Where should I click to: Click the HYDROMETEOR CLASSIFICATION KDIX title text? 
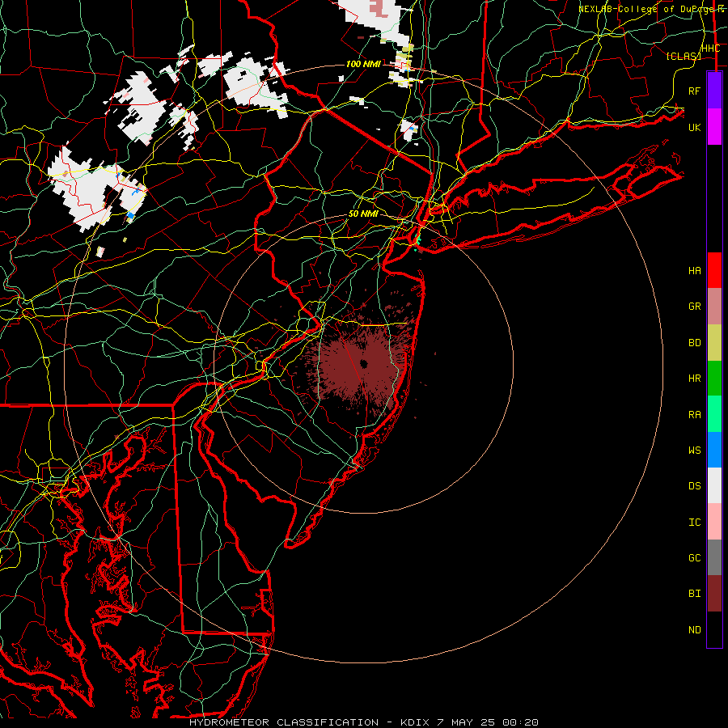pos(363,722)
